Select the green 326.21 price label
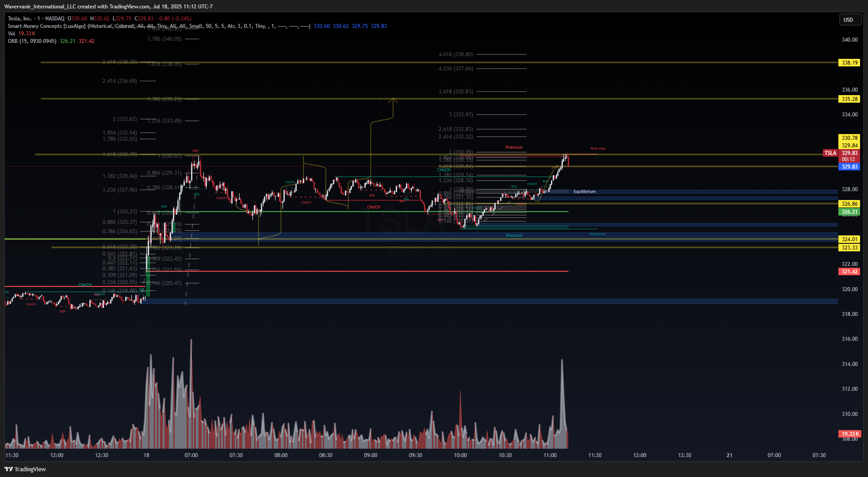This screenshot has width=868, height=477. (x=849, y=212)
